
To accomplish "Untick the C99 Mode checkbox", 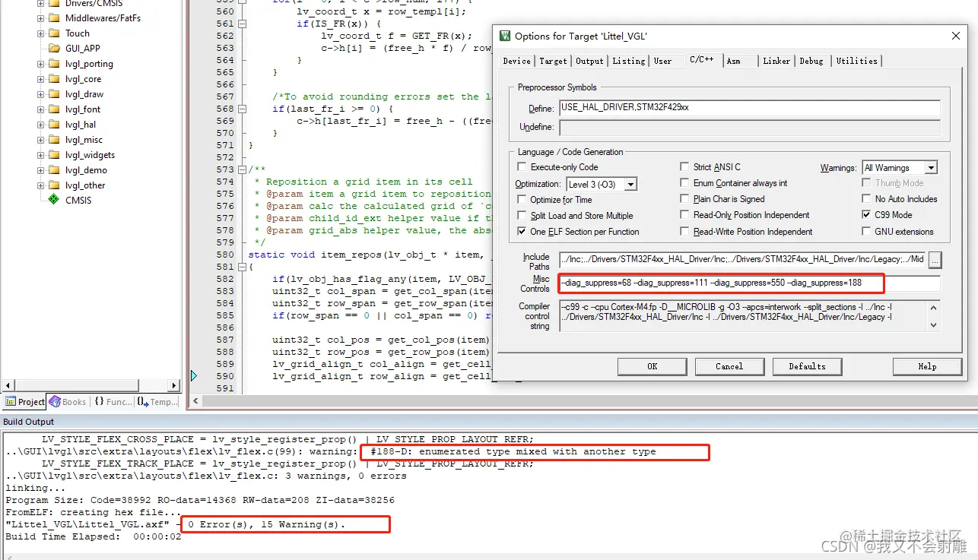I will (x=867, y=215).
